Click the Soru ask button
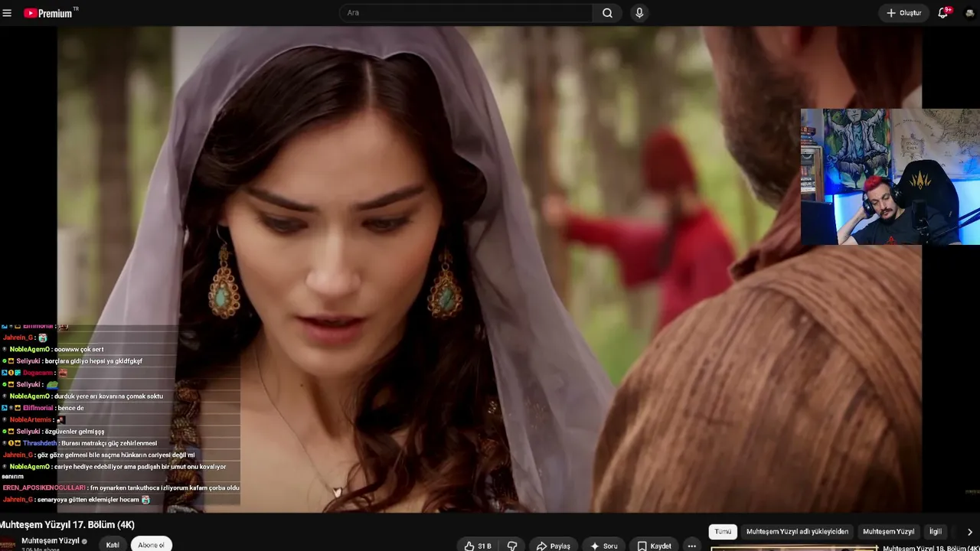 point(603,546)
